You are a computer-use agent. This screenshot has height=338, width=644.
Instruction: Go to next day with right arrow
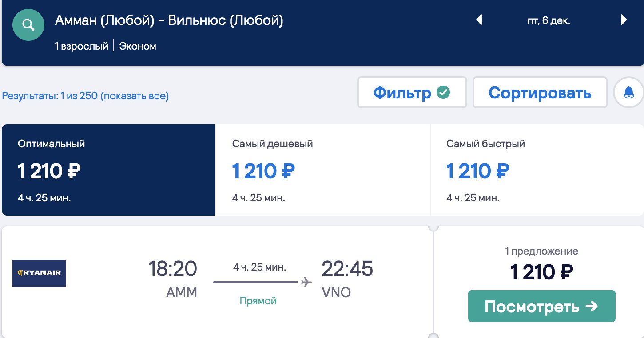point(624,20)
